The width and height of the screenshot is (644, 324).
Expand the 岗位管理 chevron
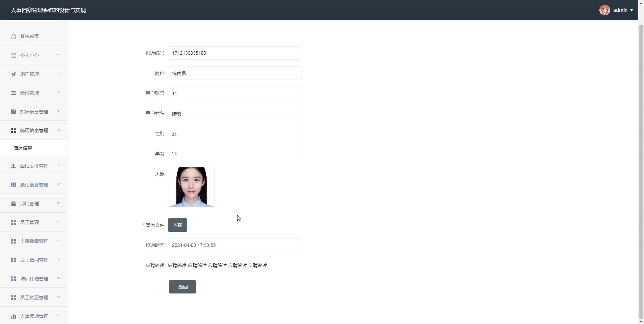tap(58, 92)
